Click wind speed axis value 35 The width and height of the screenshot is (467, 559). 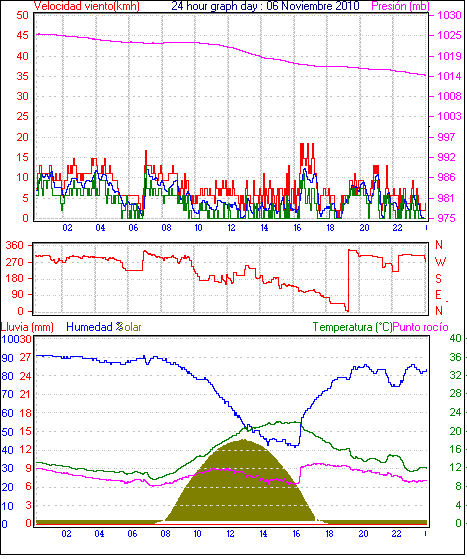(22, 76)
